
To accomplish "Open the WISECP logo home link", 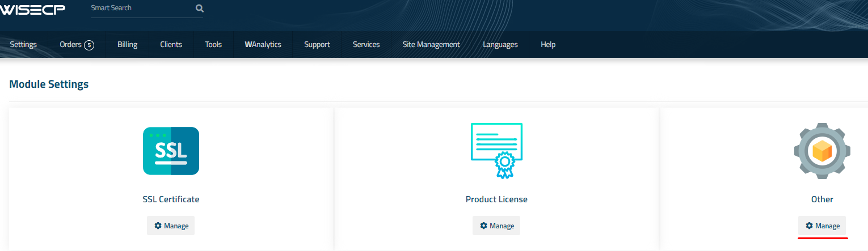I will coord(32,9).
